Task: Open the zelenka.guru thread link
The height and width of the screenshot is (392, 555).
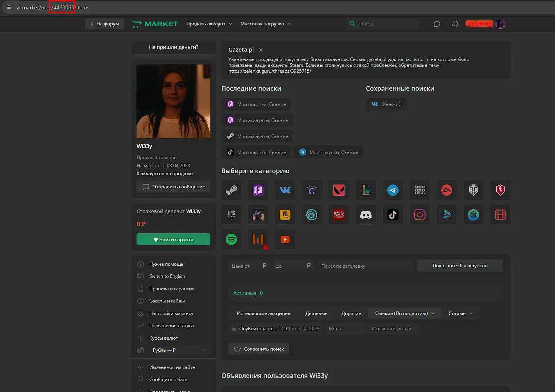Action: pos(270,71)
